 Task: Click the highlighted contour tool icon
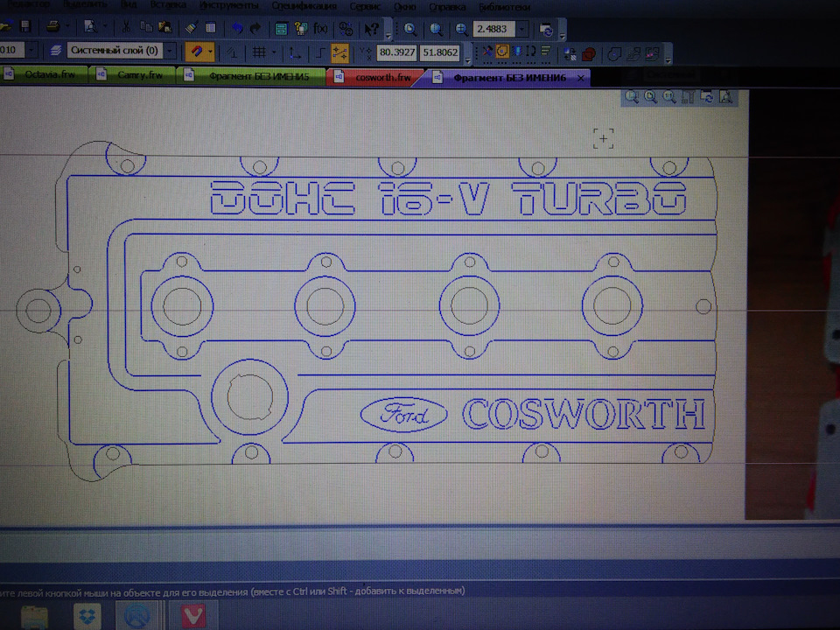[x=502, y=52]
